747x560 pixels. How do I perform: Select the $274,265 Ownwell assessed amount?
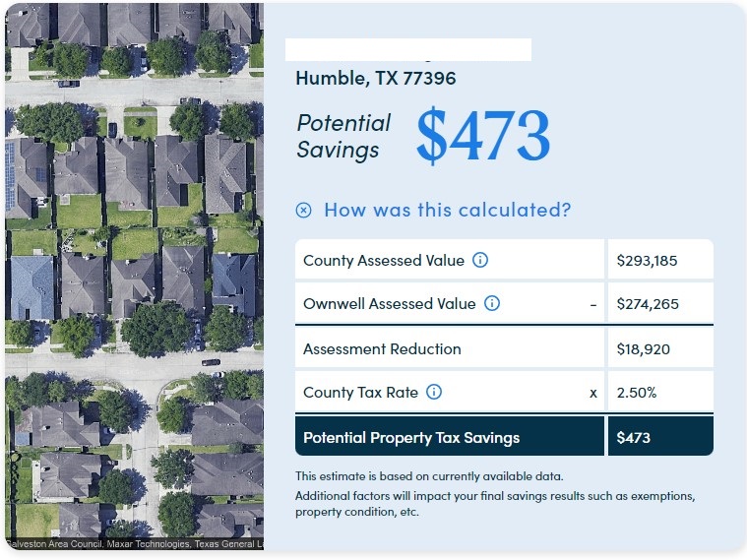point(648,304)
